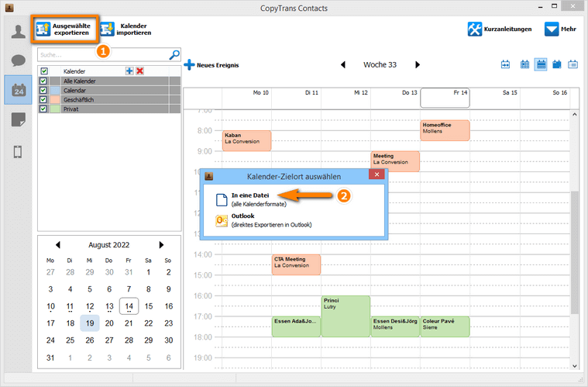588x387 pixels.
Task: Click the CopyTrans app icon in title bar
Action: point(9,8)
